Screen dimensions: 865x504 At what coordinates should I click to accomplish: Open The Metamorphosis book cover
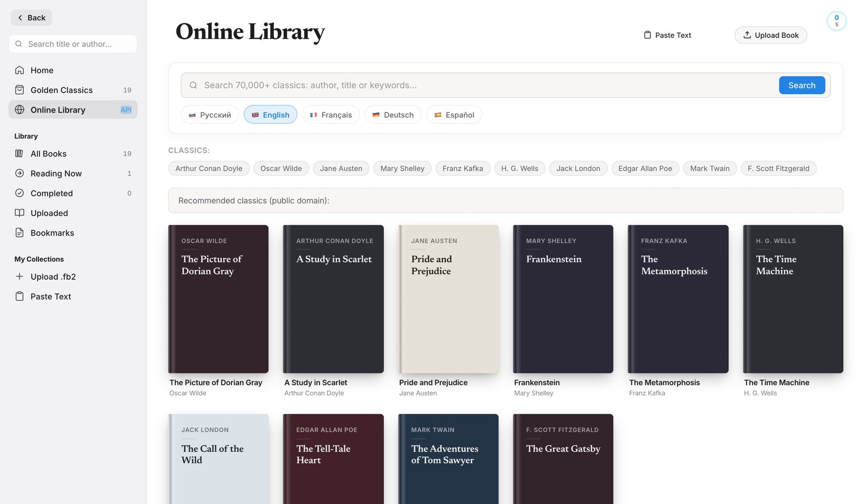678,299
